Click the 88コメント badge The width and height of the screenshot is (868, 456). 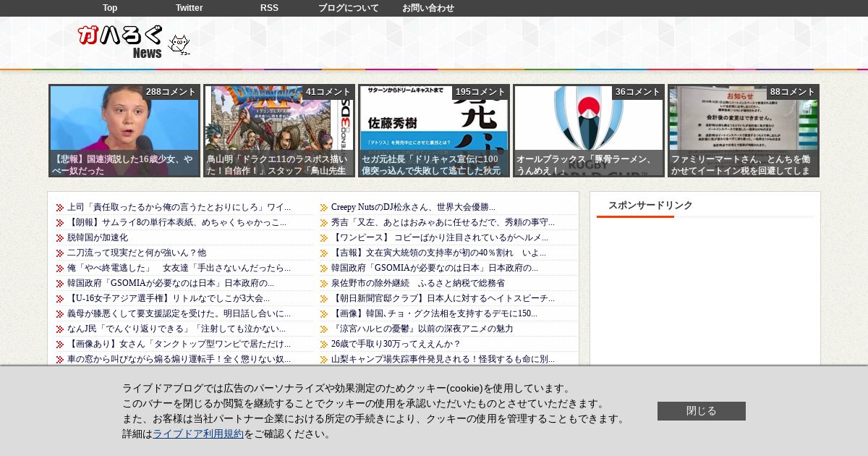tap(792, 92)
